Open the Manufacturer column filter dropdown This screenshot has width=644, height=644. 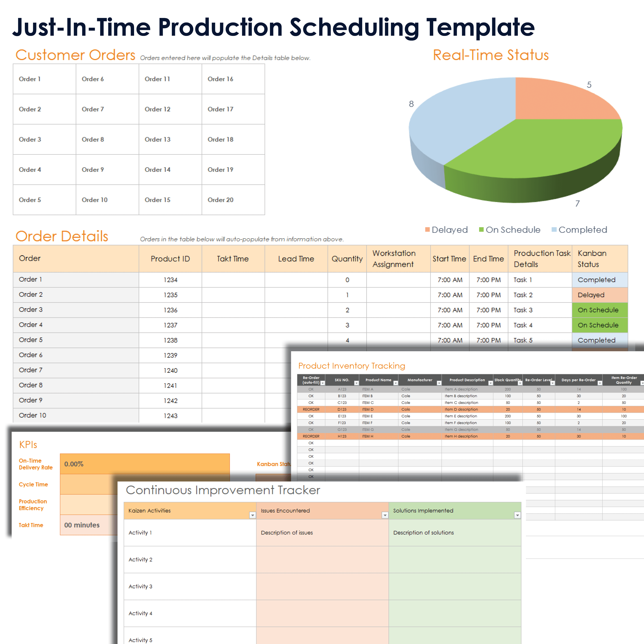[439, 383]
